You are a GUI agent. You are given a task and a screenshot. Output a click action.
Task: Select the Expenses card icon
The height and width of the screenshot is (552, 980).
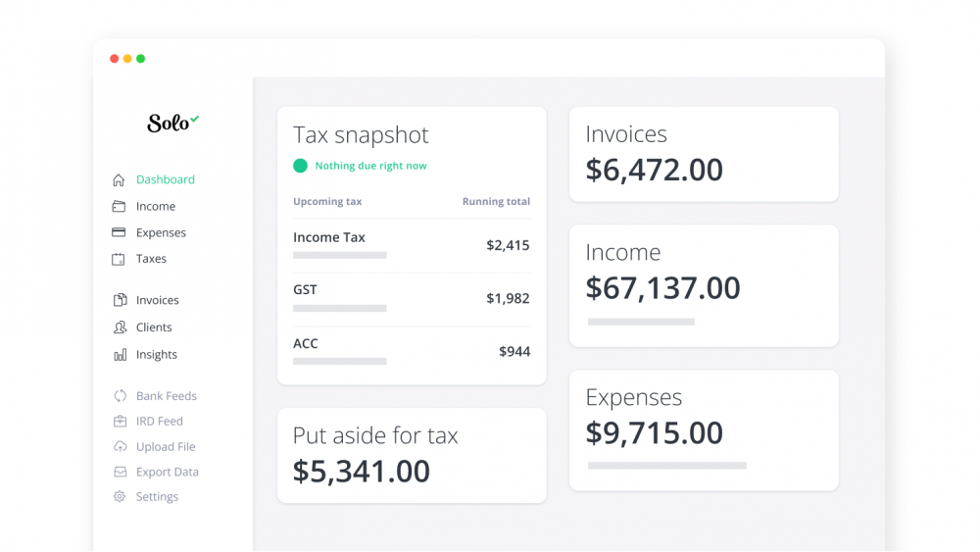pyautogui.click(x=119, y=232)
